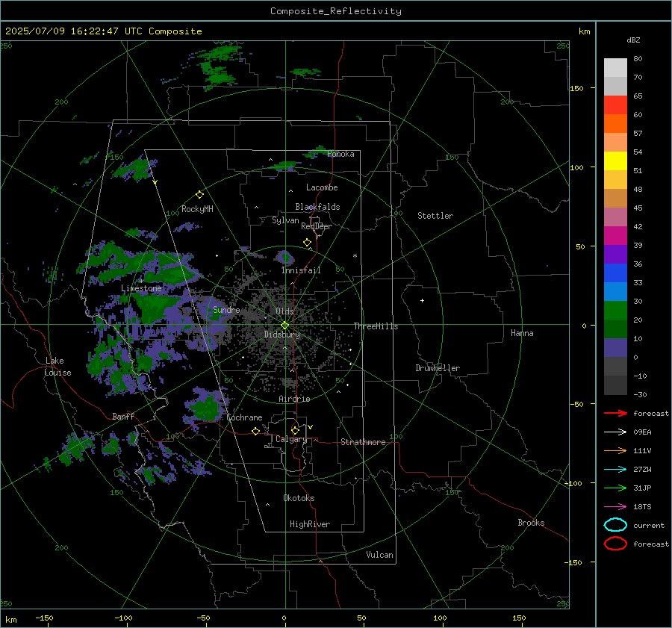
Task: Pick the royal blue 33-36 dBZ swatch
Action: pyautogui.click(x=615, y=273)
